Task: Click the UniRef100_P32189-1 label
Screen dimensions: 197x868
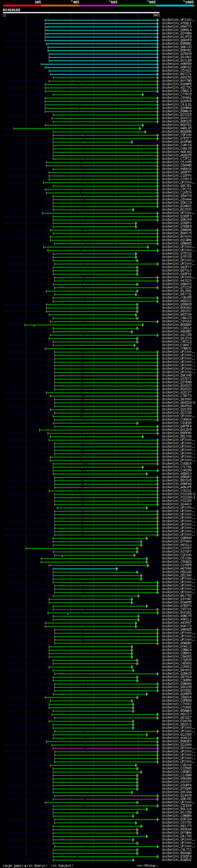Action: click(179, 497)
